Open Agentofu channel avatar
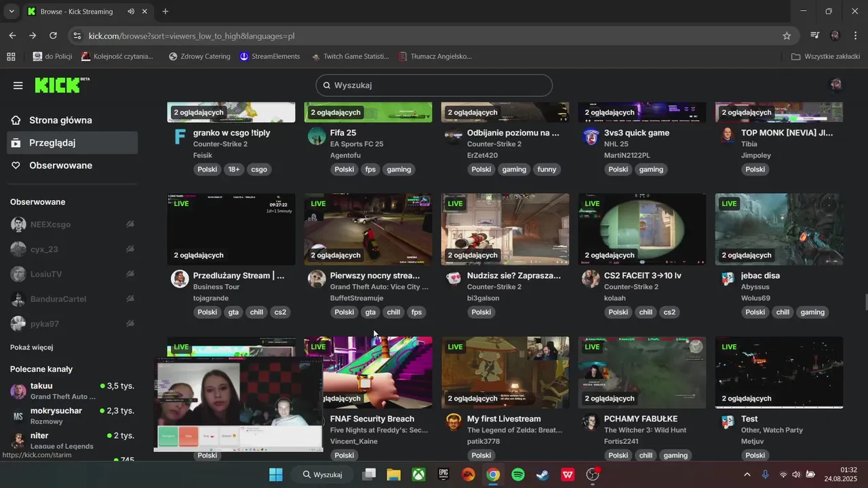The image size is (868, 488). [317, 136]
